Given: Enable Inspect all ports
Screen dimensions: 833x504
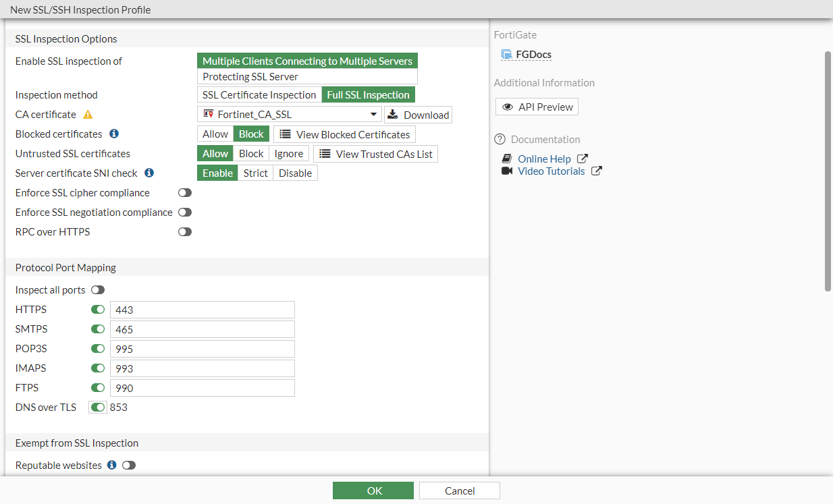Looking at the screenshot, I should point(97,289).
